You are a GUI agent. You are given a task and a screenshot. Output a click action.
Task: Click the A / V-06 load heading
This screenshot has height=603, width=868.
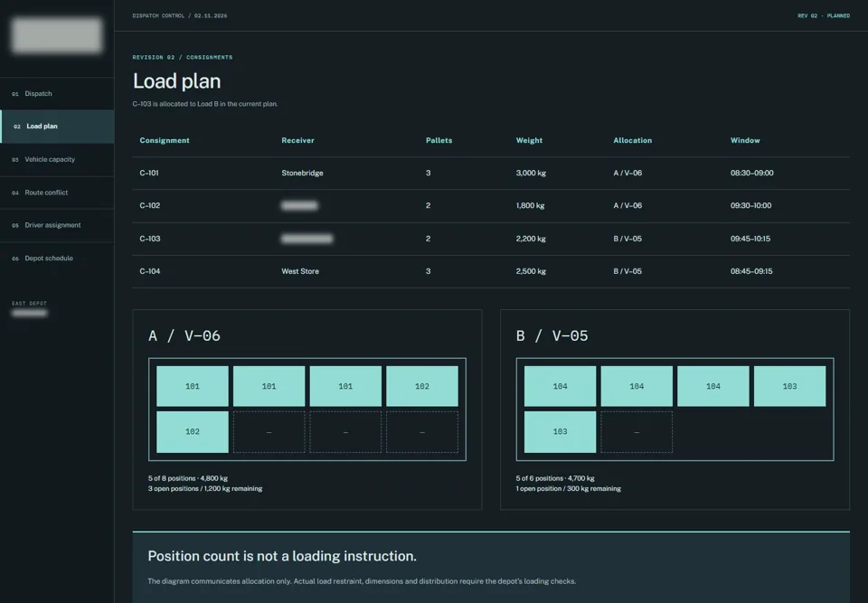pyautogui.click(x=184, y=335)
